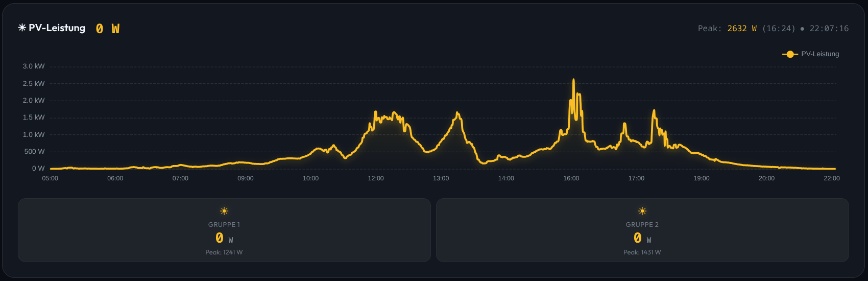Click the 16:00 time axis label
868x281 pixels.
[x=571, y=178]
